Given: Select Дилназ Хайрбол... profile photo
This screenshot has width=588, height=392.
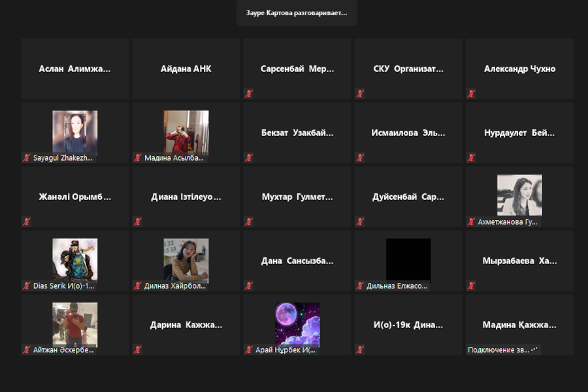Looking at the screenshot, I should click(186, 260).
